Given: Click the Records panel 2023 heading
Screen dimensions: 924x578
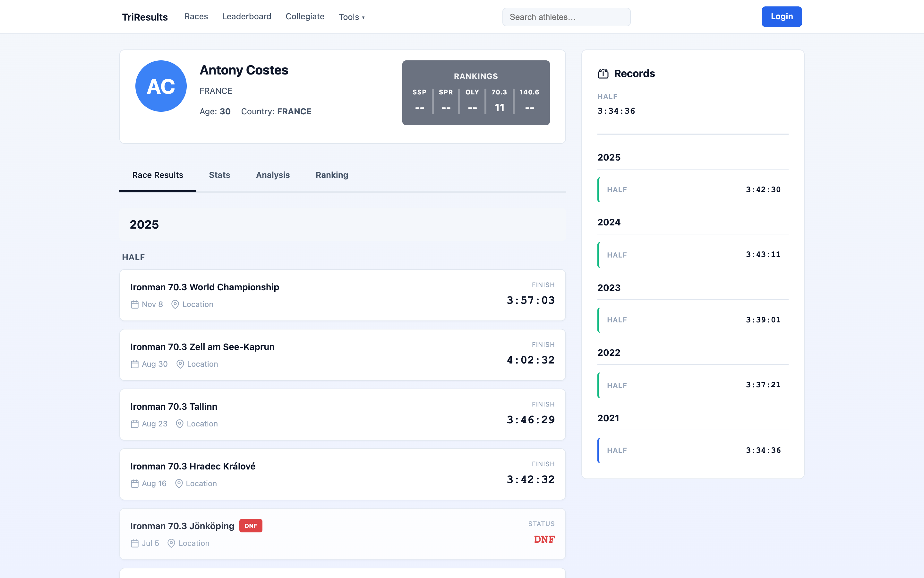Looking at the screenshot, I should coord(609,287).
